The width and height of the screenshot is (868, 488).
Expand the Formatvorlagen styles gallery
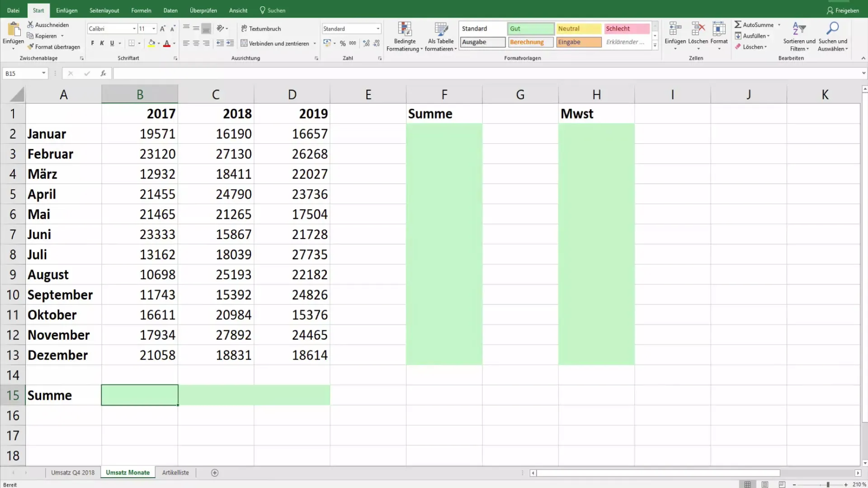click(655, 45)
